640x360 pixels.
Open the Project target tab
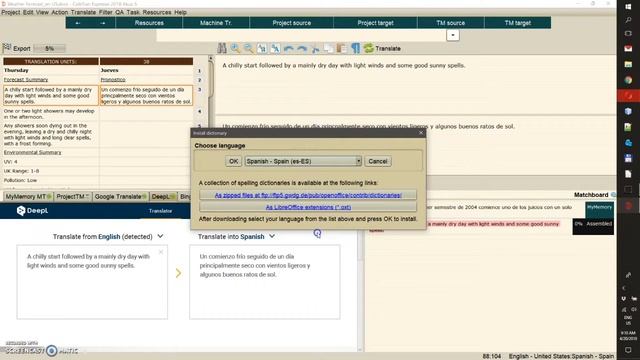click(376, 23)
